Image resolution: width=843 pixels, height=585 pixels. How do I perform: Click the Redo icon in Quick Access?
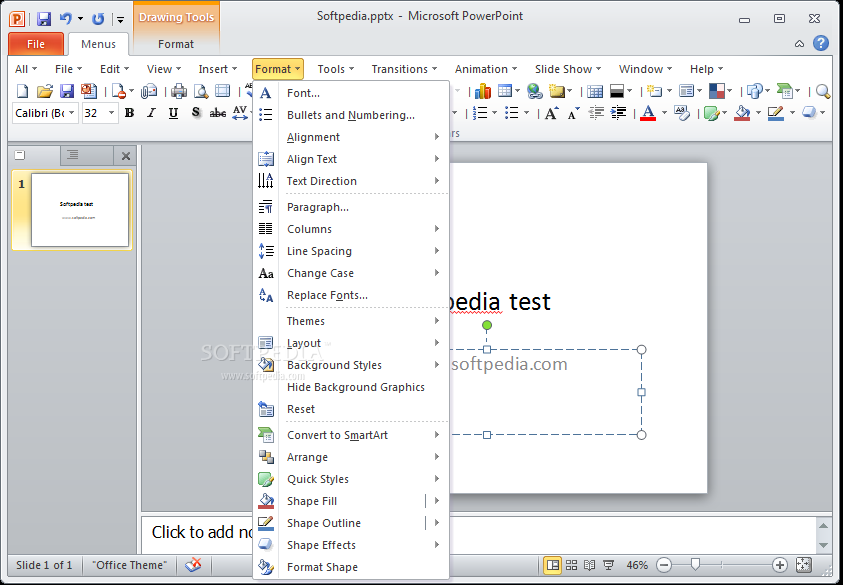(98, 19)
